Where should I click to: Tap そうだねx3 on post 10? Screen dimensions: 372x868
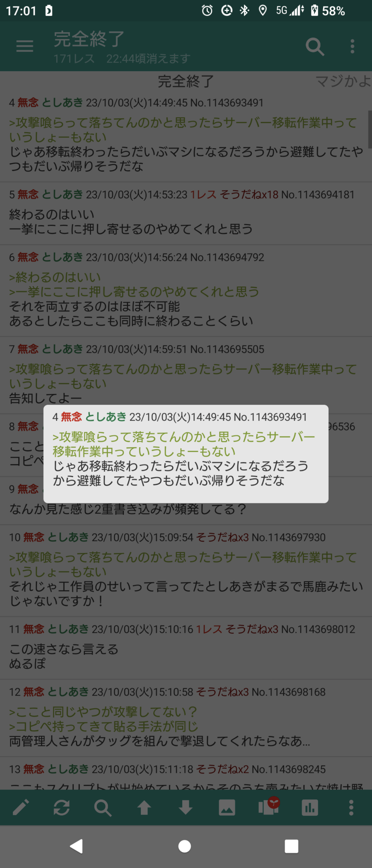coord(223,537)
